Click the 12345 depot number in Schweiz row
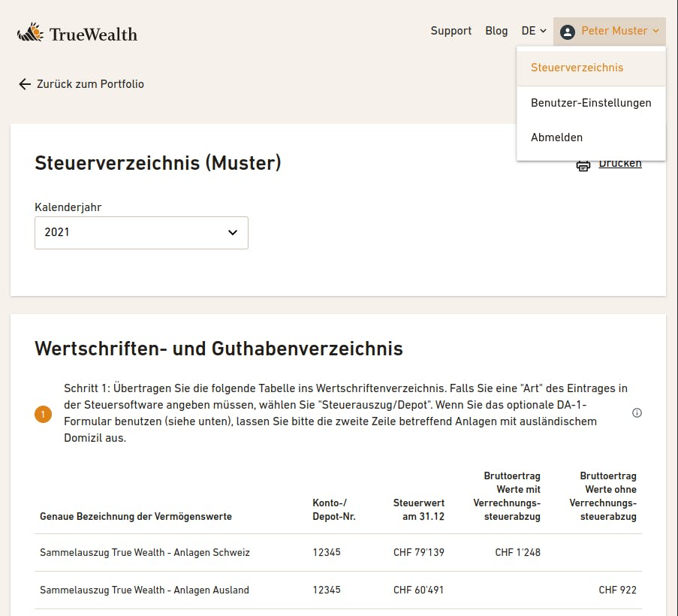The image size is (678, 616). (x=327, y=552)
